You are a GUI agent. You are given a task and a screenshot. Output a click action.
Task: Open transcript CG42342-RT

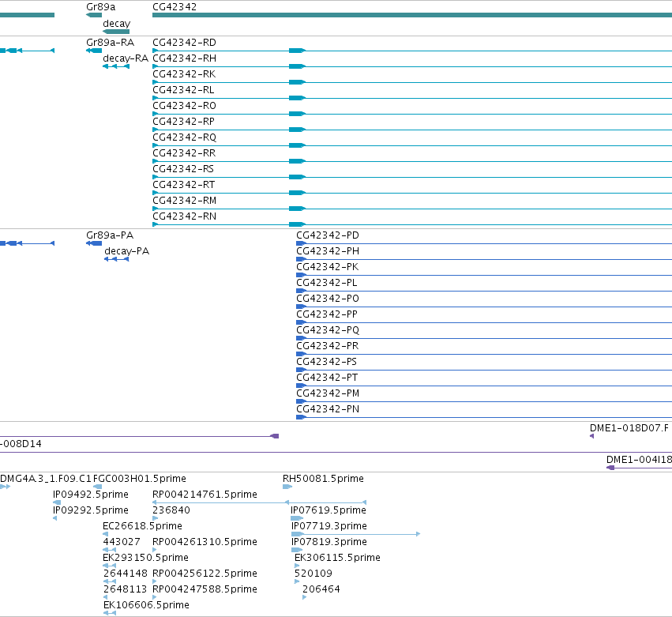(183, 185)
